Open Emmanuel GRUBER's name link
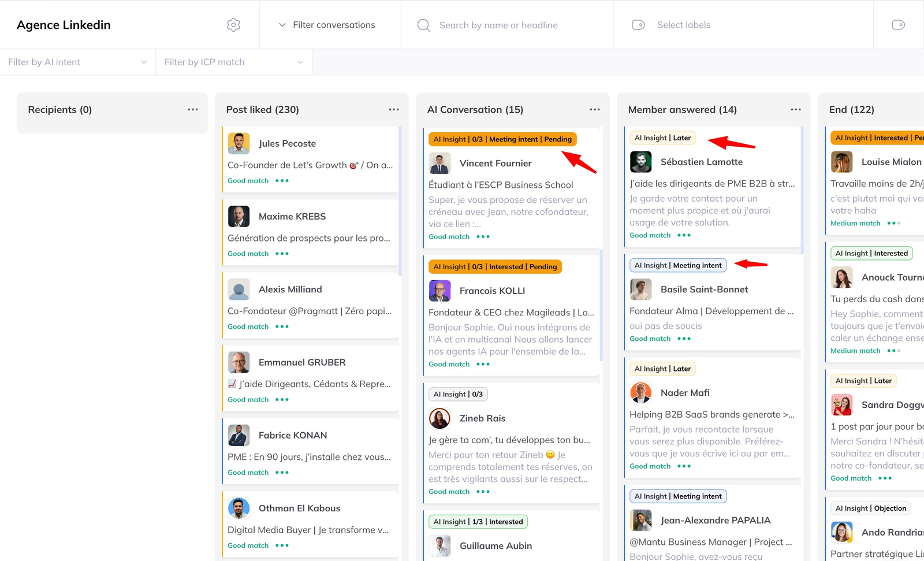Screen dimensions: 924x561 point(302,362)
